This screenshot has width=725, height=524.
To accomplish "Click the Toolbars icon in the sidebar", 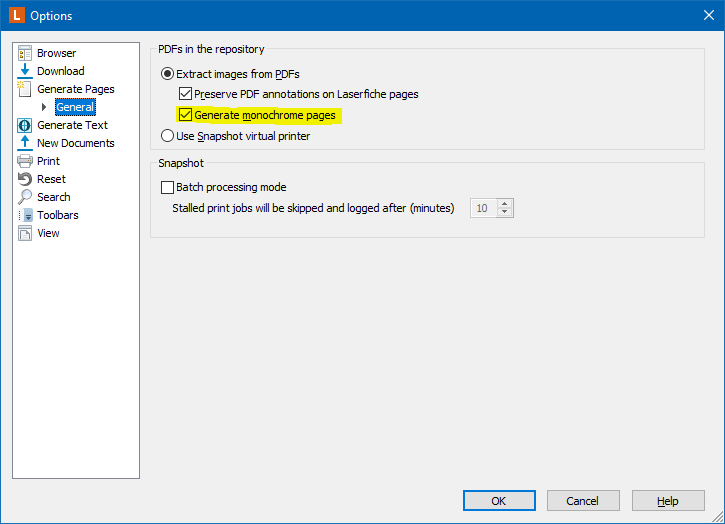I will 25,215.
